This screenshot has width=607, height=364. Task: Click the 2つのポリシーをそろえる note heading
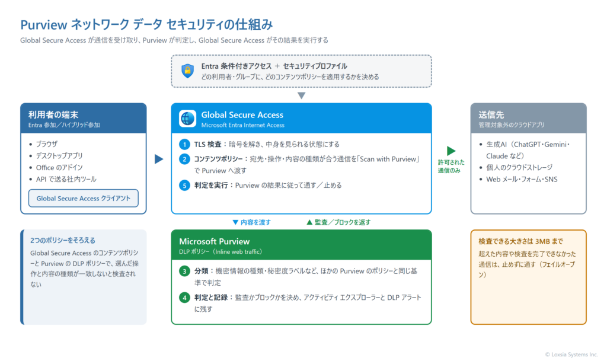(63, 241)
